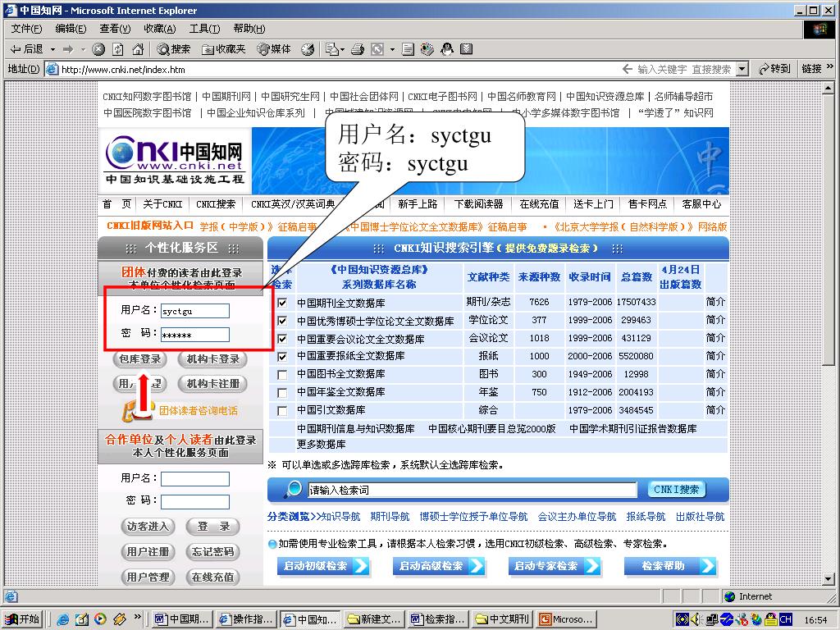Viewport: 840px width, 630px height.
Task: Open the 帮助(H) menu
Action: [249, 29]
